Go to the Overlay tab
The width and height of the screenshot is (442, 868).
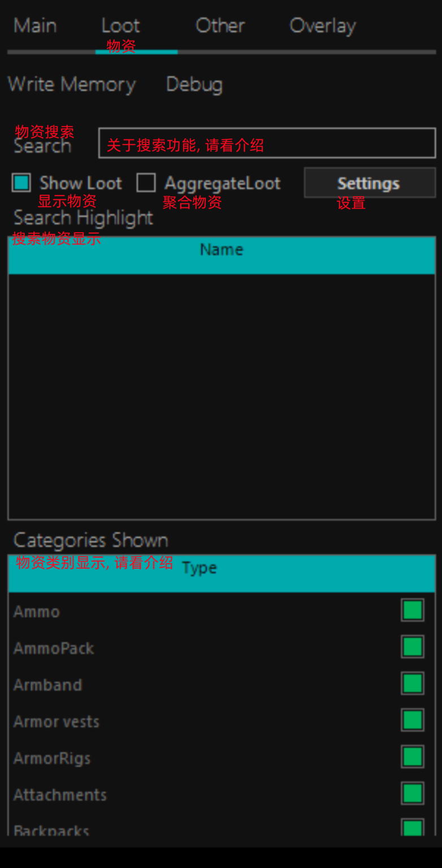pyautogui.click(x=323, y=26)
